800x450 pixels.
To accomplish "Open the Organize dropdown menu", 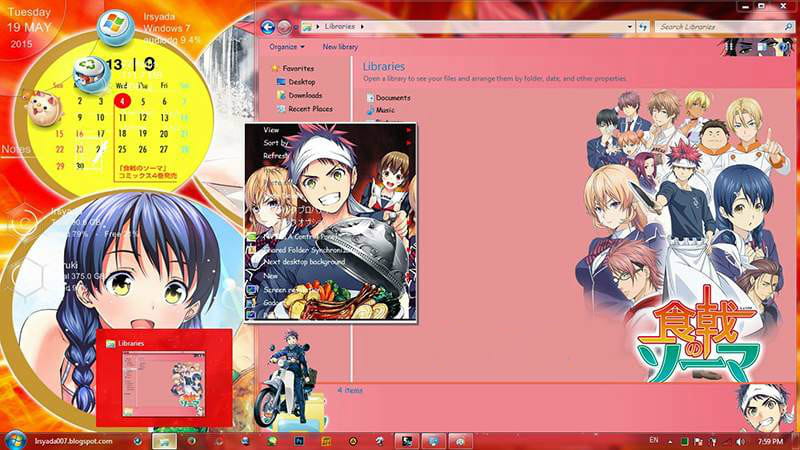I will [x=287, y=47].
